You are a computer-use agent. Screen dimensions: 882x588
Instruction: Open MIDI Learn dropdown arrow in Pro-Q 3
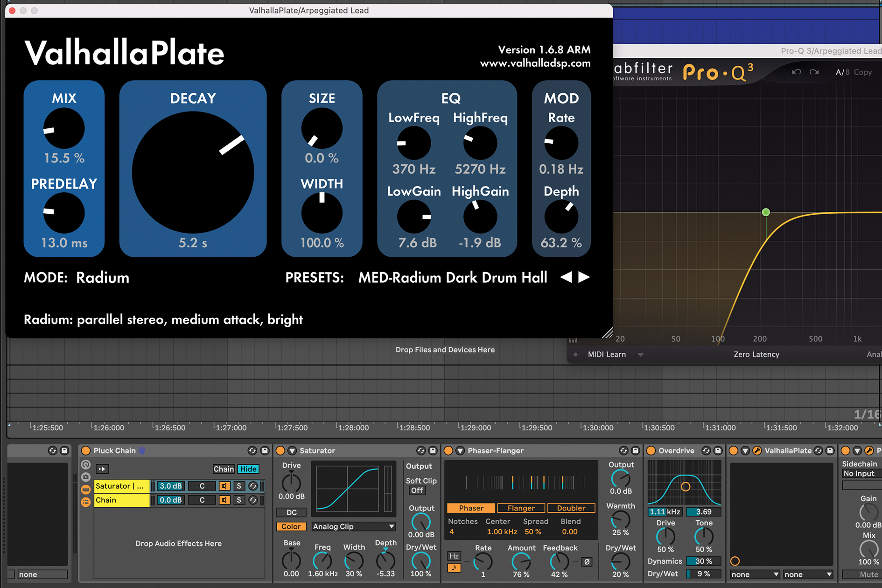[x=641, y=355]
